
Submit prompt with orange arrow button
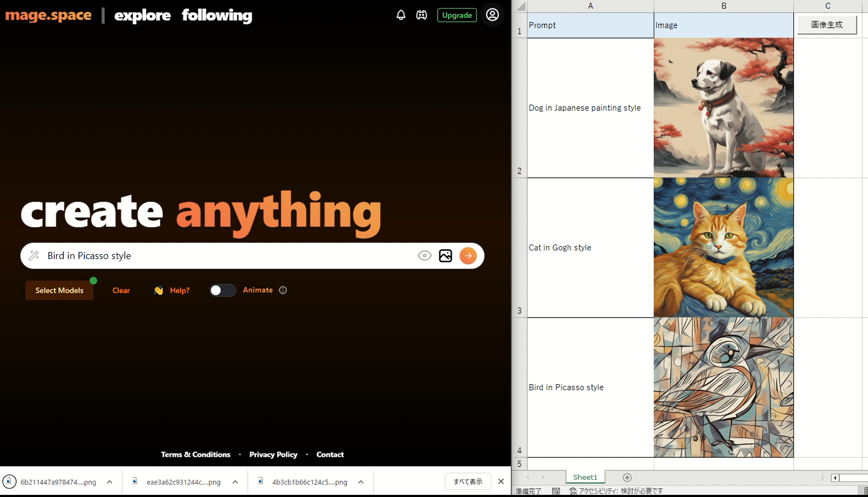[x=468, y=256]
